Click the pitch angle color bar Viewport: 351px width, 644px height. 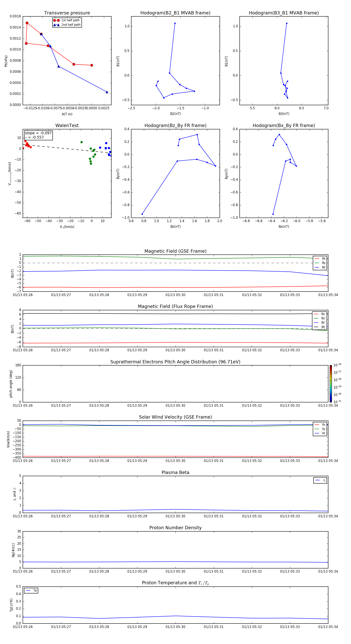pos(331,384)
